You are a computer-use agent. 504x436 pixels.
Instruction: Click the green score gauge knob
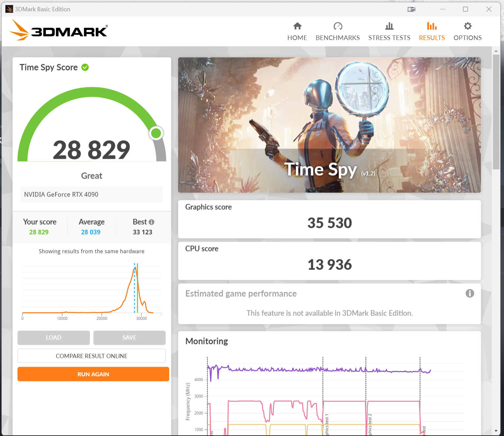[x=156, y=133]
